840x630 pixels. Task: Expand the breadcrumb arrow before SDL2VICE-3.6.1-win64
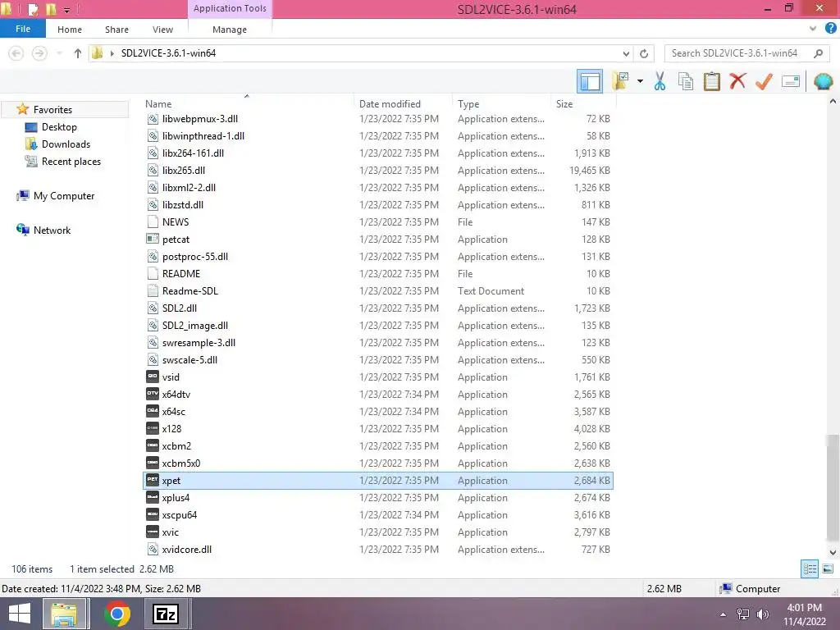coord(112,53)
